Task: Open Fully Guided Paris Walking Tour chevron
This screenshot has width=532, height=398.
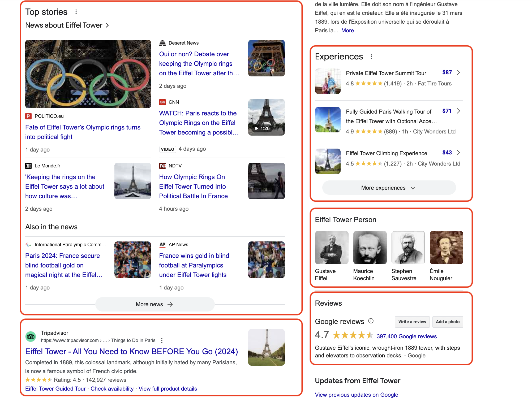Action: 458,111
